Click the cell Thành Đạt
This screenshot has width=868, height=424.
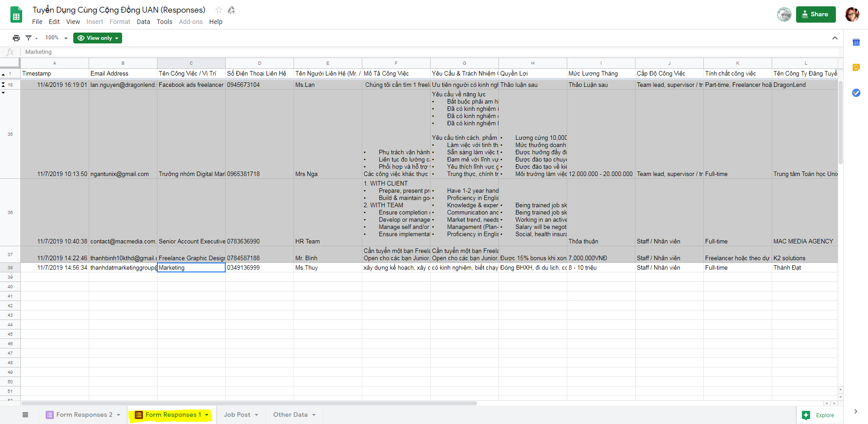tap(805, 268)
